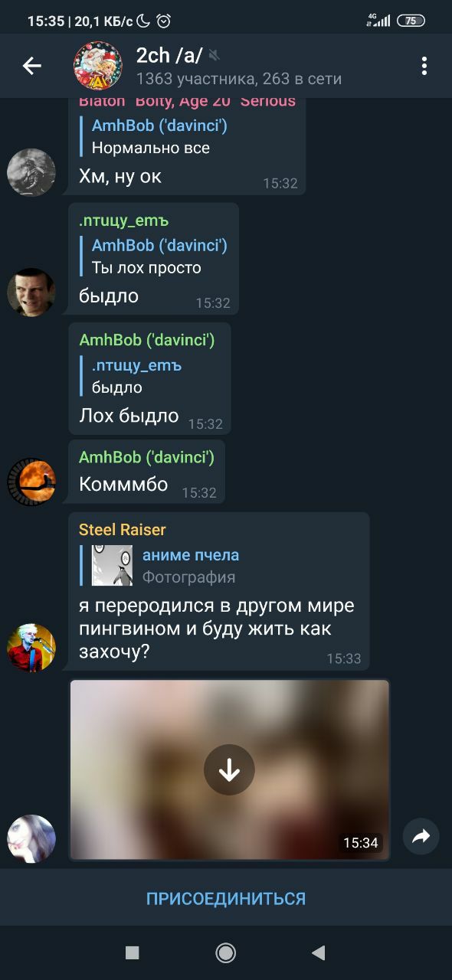The image size is (452, 980).
Task: Download the blurred media with the arrow
Action: 229,769
